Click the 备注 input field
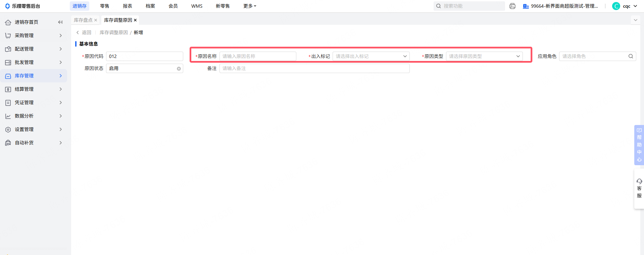 [x=314, y=68]
